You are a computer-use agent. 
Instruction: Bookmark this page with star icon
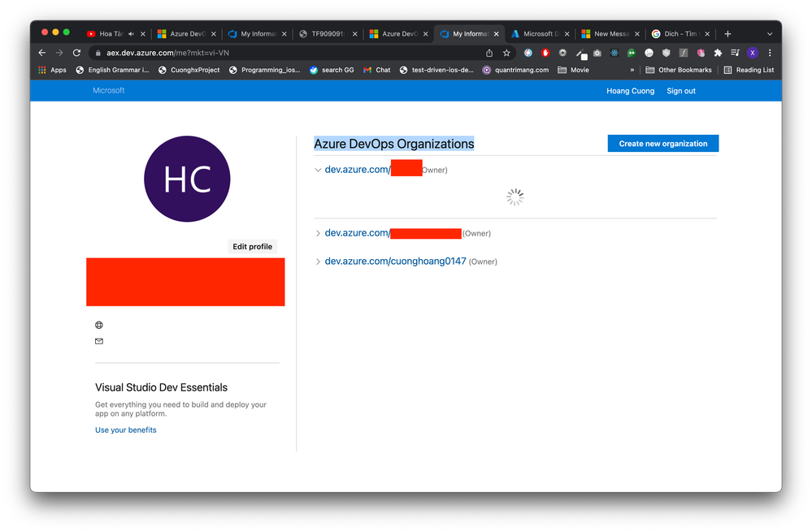point(506,53)
